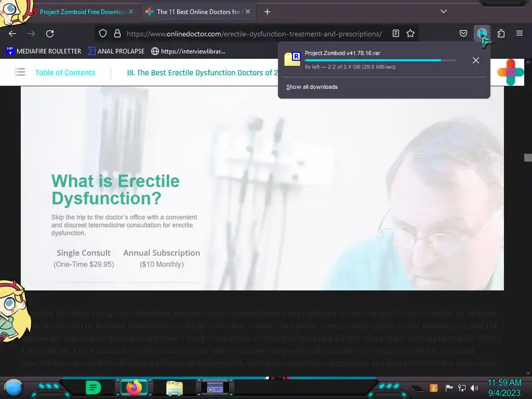Close the Project Zomboid tab
The height and width of the screenshot is (399, 532).
[131, 12]
